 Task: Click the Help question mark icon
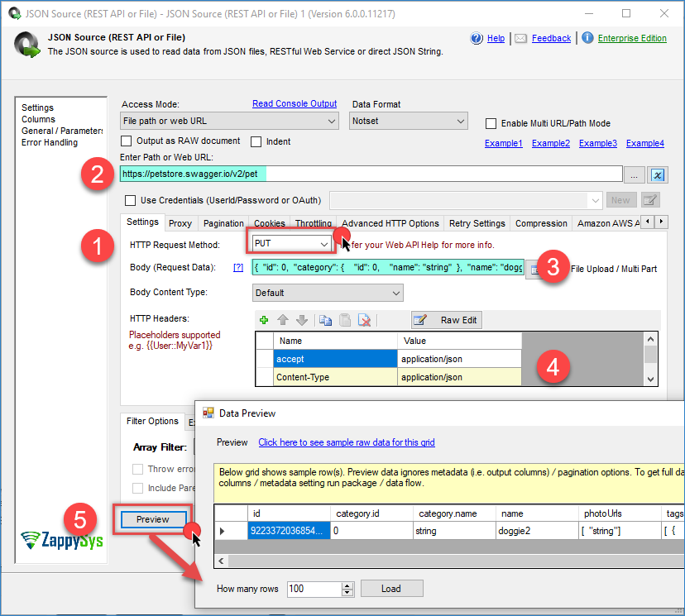[477, 38]
